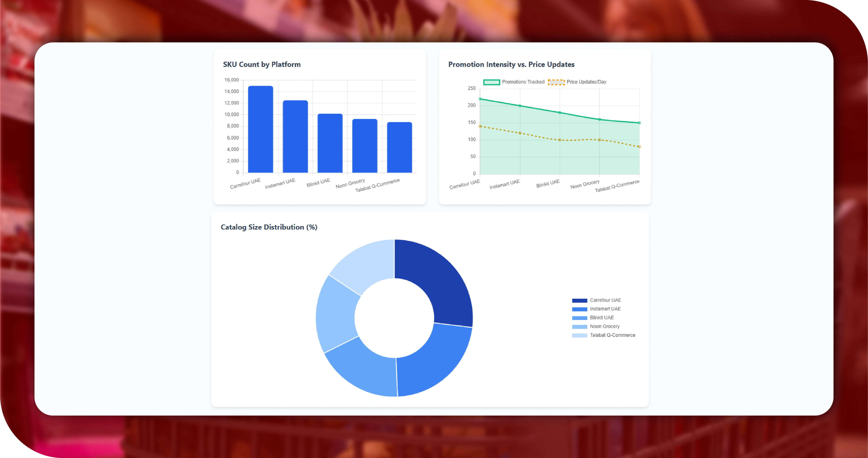
Task: Hide Blinkit UAE in doughnut legend
Action: [602, 318]
